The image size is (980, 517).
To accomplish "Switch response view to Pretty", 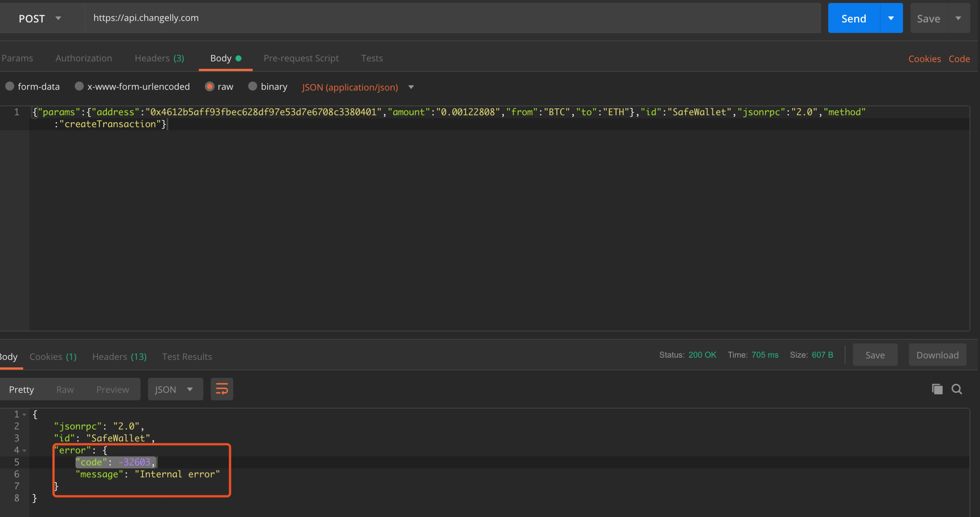I will coord(21,389).
